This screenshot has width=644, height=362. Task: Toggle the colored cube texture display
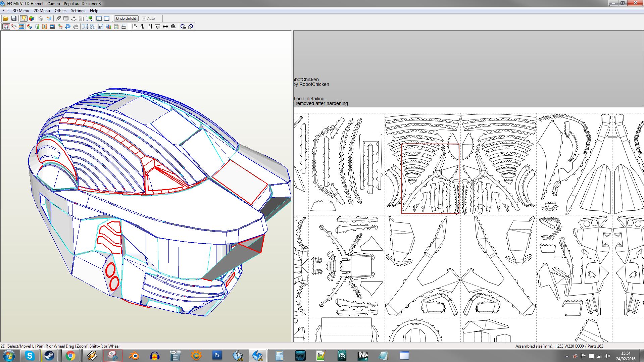tap(31, 18)
